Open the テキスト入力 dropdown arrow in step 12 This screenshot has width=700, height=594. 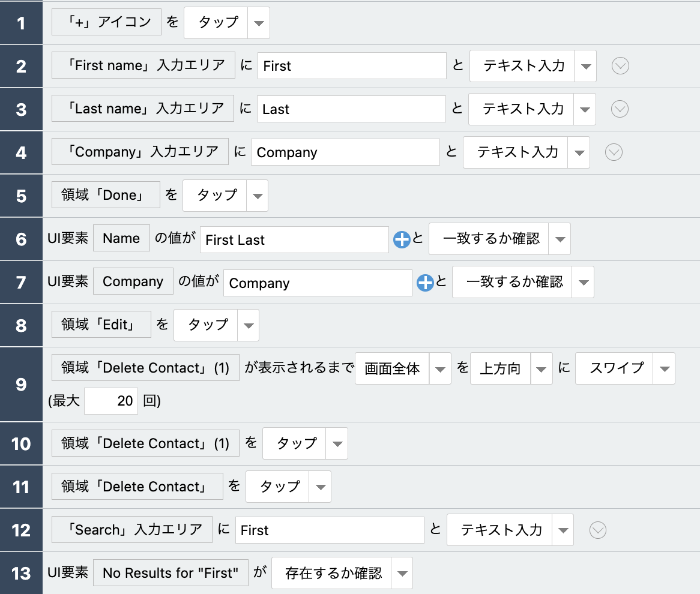tap(563, 530)
